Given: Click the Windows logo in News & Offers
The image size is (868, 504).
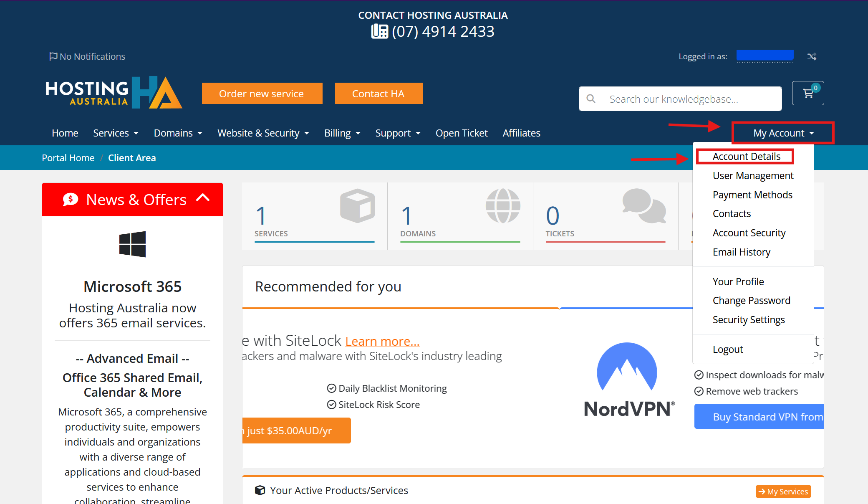Looking at the screenshot, I should pyautogui.click(x=132, y=244).
